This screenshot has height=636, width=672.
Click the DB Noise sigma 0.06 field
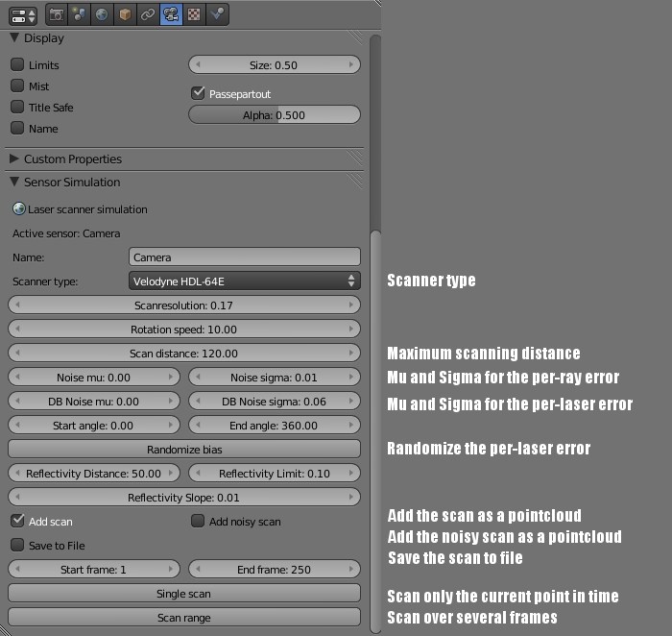tap(275, 401)
